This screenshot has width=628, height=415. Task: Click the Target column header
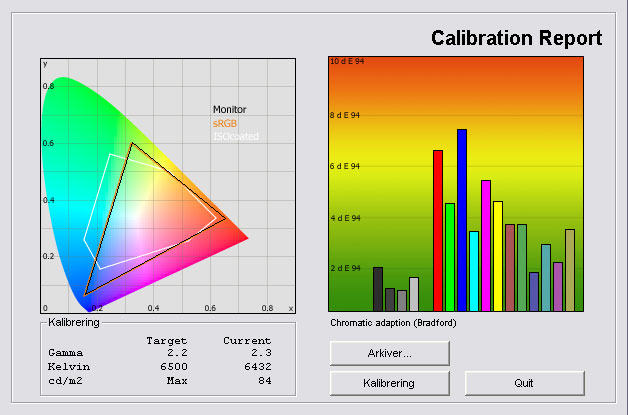point(167,341)
